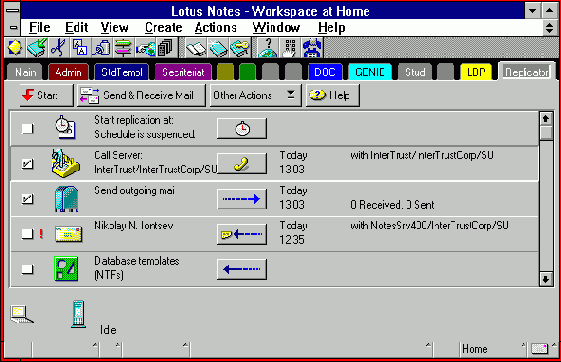
Task: Uncheck the Send outgoing mail checkbox
Action: coord(28,199)
